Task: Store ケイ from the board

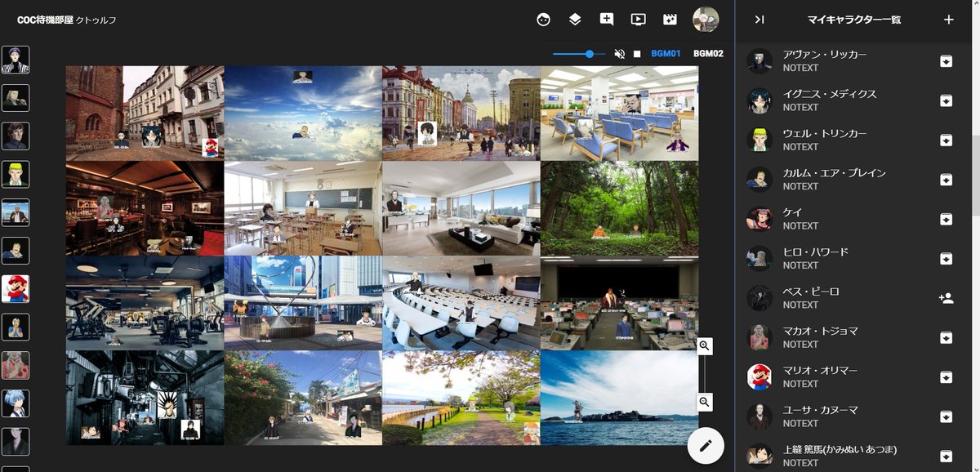Action: pyautogui.click(x=946, y=219)
